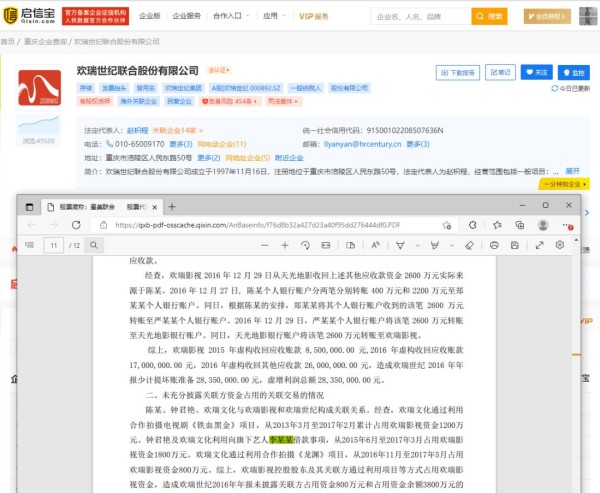This screenshot has width=600, height=493.
Task: Select the eraser tool in PDF toolbar
Action: pyautogui.click(x=471, y=245)
